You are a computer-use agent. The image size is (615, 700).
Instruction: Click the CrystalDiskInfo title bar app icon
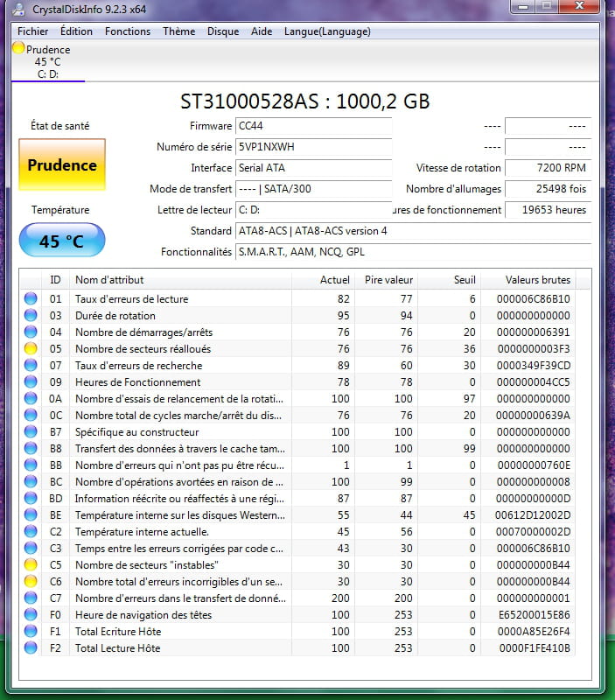coord(18,9)
